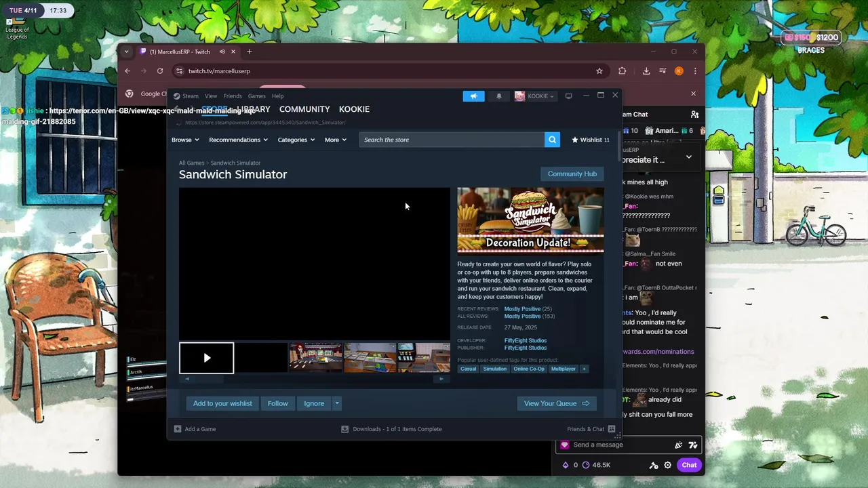
Task: Open a new Chrome tab
Action: click(250, 52)
